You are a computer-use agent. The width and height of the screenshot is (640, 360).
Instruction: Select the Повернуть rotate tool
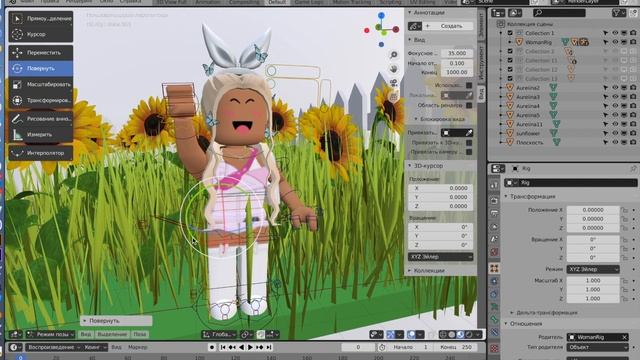(x=41, y=68)
